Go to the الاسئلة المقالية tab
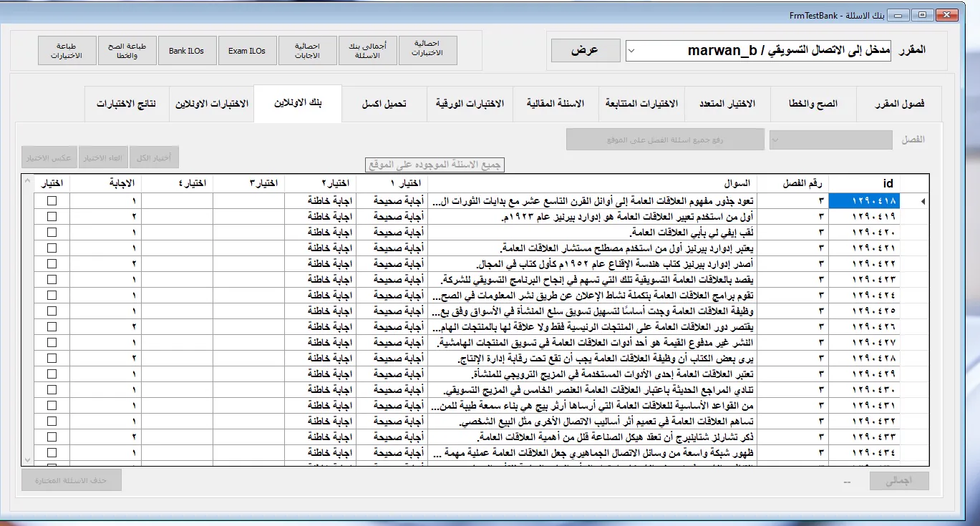The height and width of the screenshot is (526, 980). 556,104
